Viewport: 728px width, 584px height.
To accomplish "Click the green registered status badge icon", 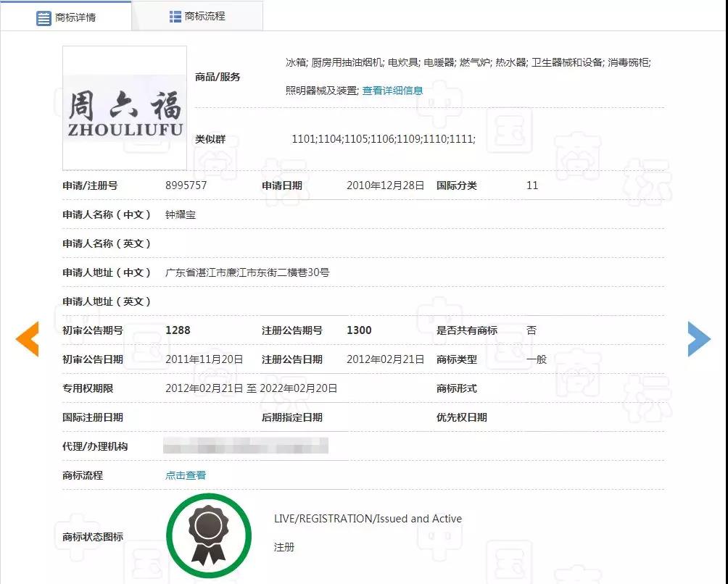I will click(209, 535).
